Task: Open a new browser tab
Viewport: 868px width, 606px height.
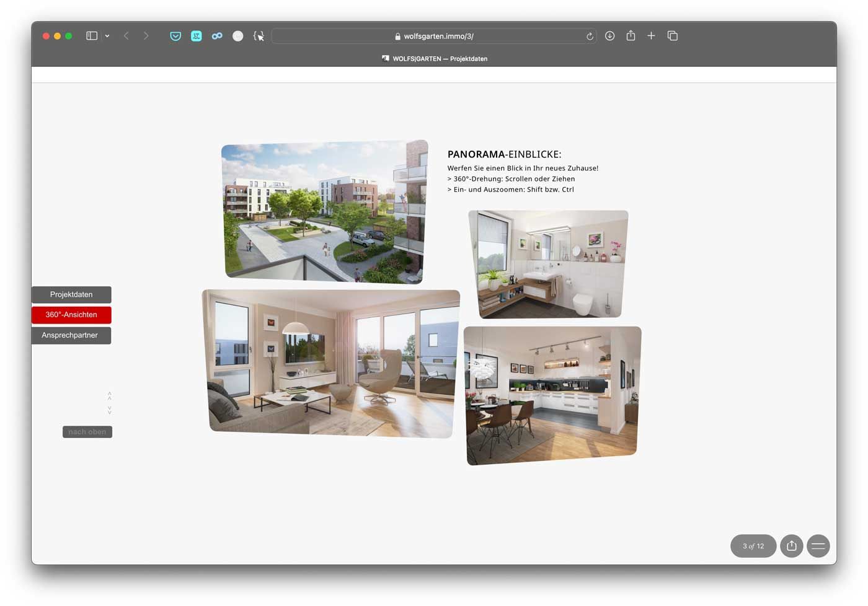Action: coord(651,36)
